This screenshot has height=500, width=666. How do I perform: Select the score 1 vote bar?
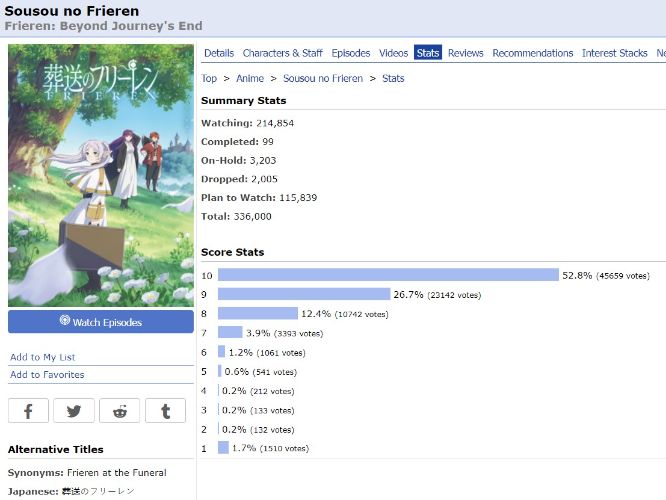coord(223,448)
